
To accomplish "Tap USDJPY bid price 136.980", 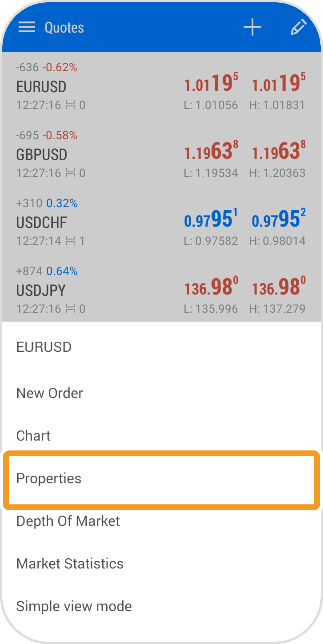I will click(x=211, y=287).
